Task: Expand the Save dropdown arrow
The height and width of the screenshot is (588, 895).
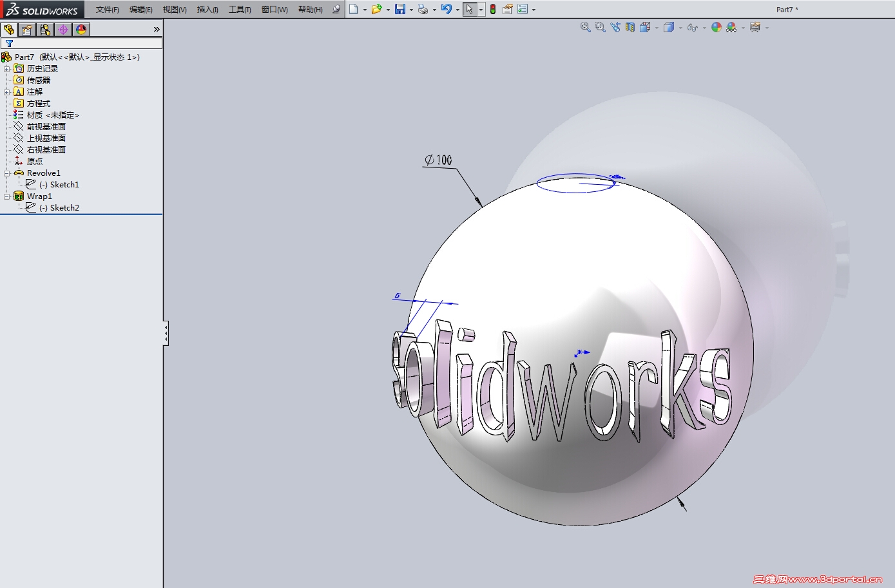Action: [x=411, y=10]
